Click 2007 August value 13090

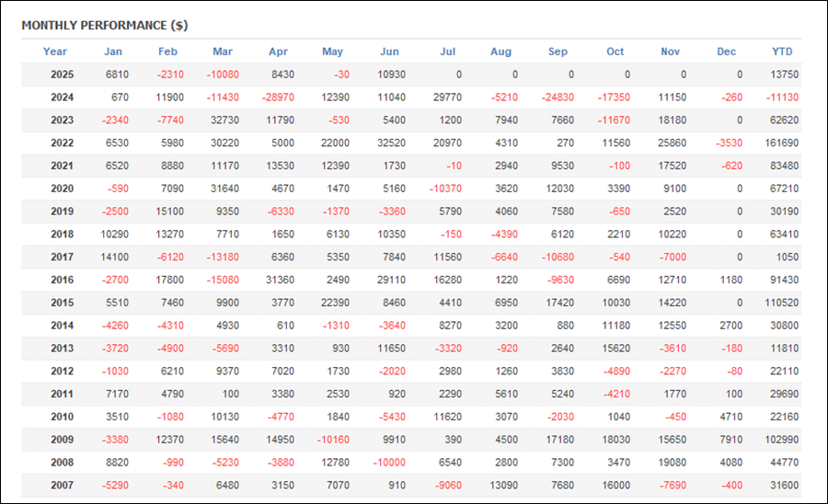pyautogui.click(x=504, y=485)
